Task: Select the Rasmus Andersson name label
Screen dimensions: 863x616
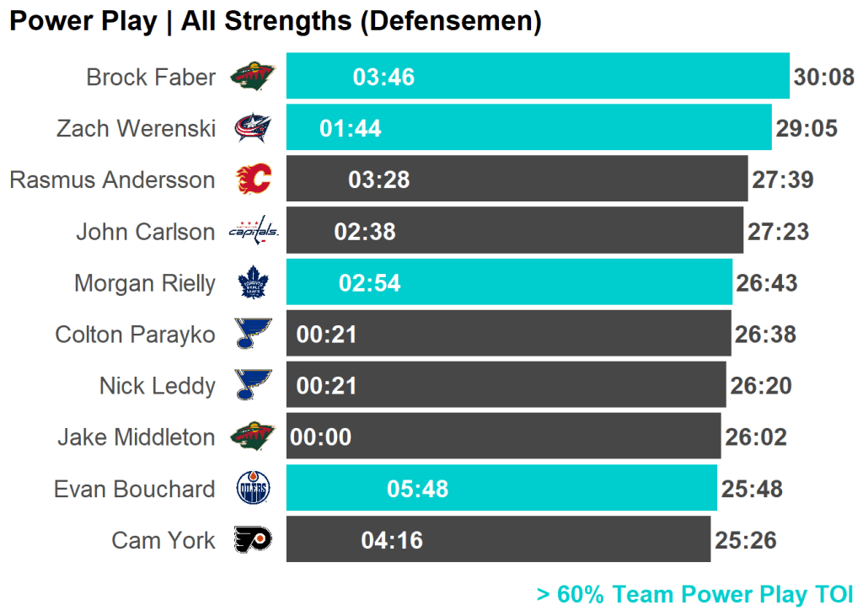Action: pos(112,180)
